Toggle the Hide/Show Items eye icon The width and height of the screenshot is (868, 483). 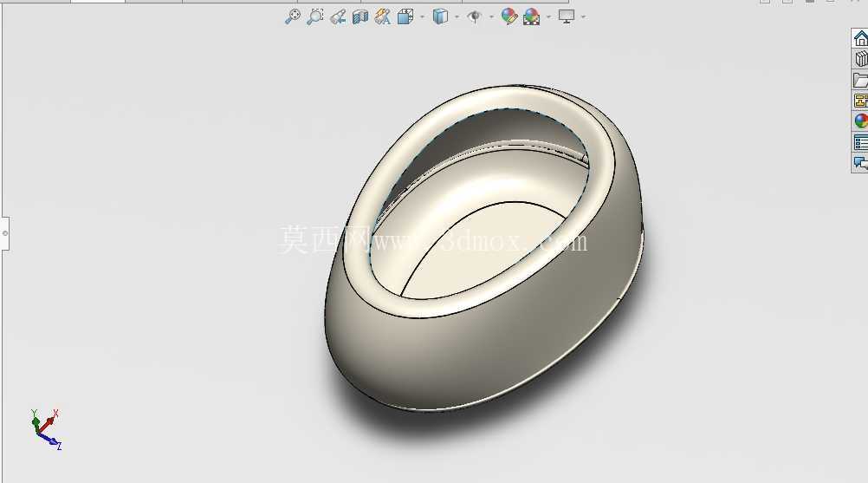point(474,16)
